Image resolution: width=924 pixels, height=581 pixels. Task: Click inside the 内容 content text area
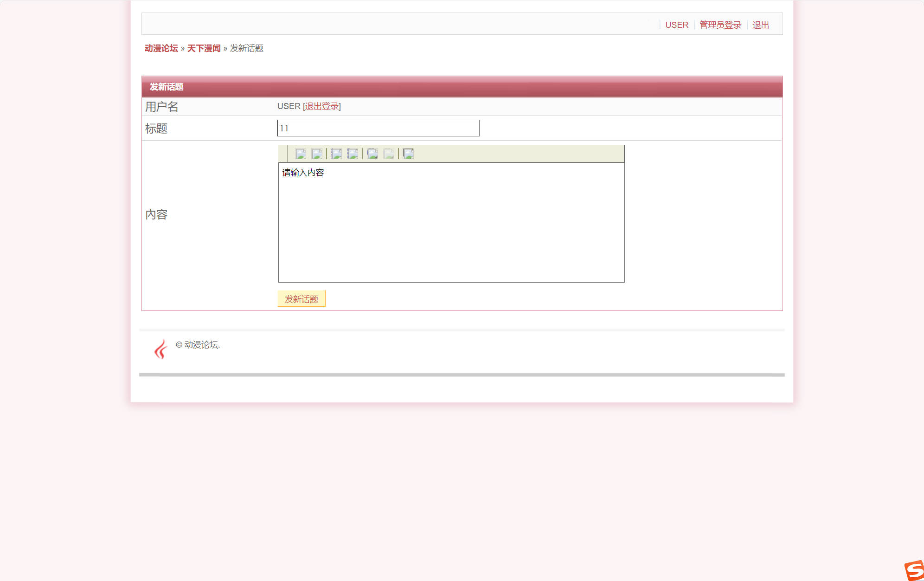(x=451, y=223)
